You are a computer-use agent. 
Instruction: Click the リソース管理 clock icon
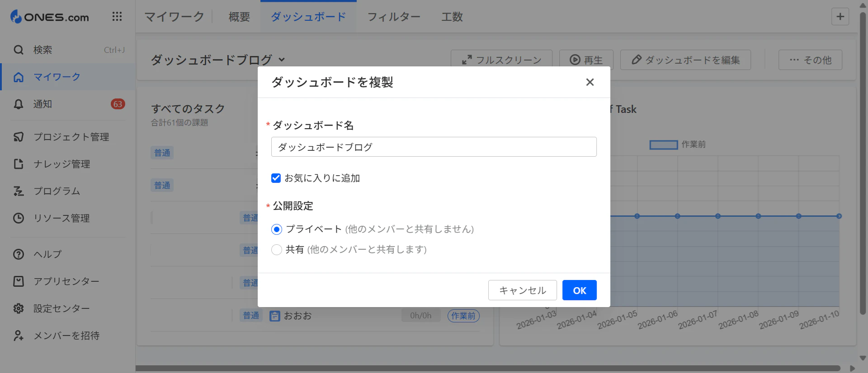[19, 218]
